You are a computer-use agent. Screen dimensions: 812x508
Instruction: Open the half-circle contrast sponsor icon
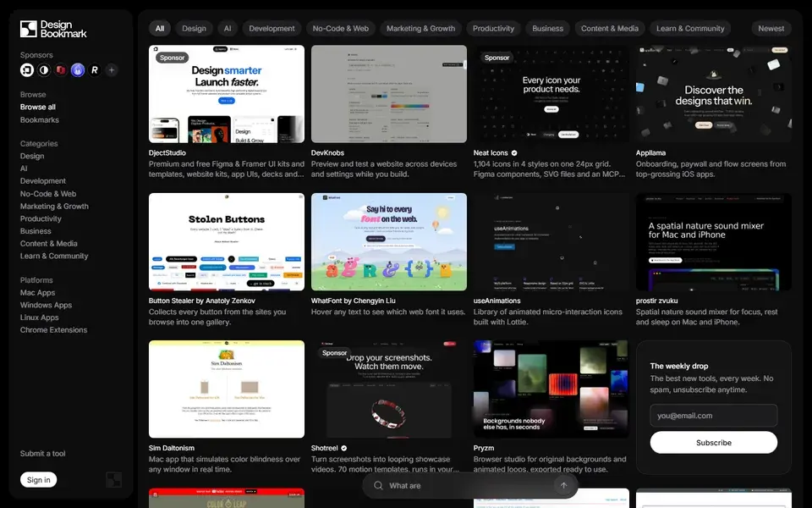click(44, 69)
